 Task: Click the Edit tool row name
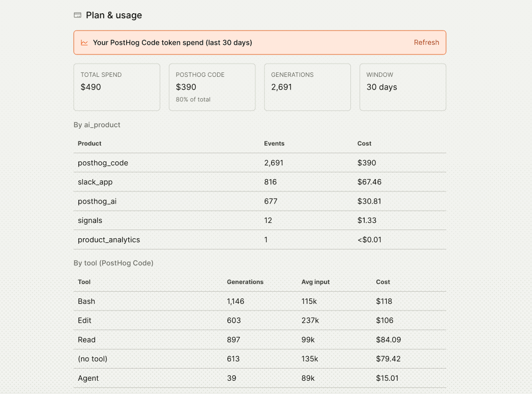[84, 320]
